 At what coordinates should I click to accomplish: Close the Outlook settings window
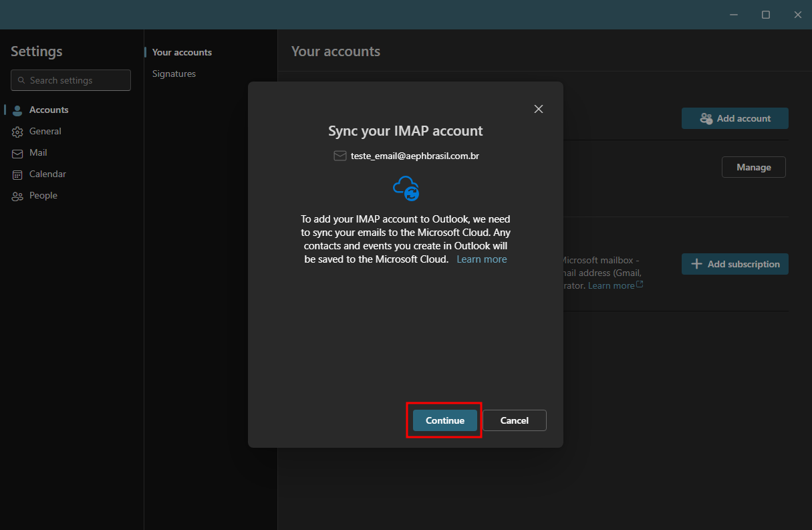click(797, 15)
